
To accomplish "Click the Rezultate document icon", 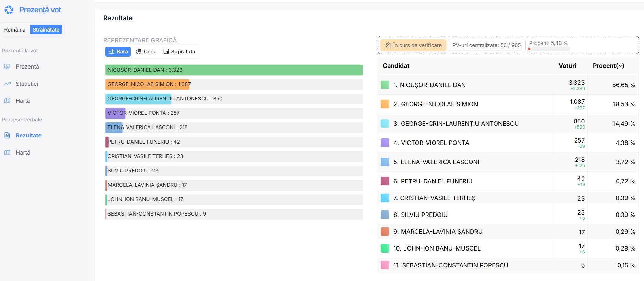I will pos(7,135).
